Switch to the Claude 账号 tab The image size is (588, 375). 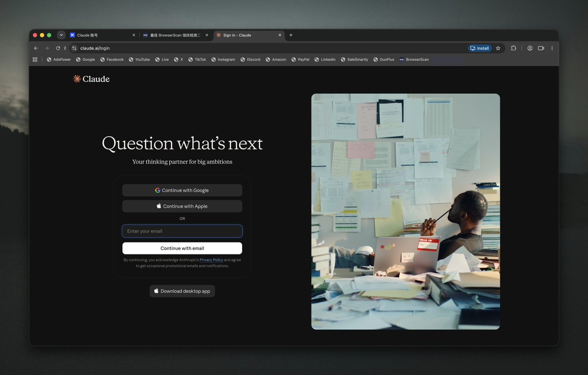pyautogui.click(x=102, y=35)
